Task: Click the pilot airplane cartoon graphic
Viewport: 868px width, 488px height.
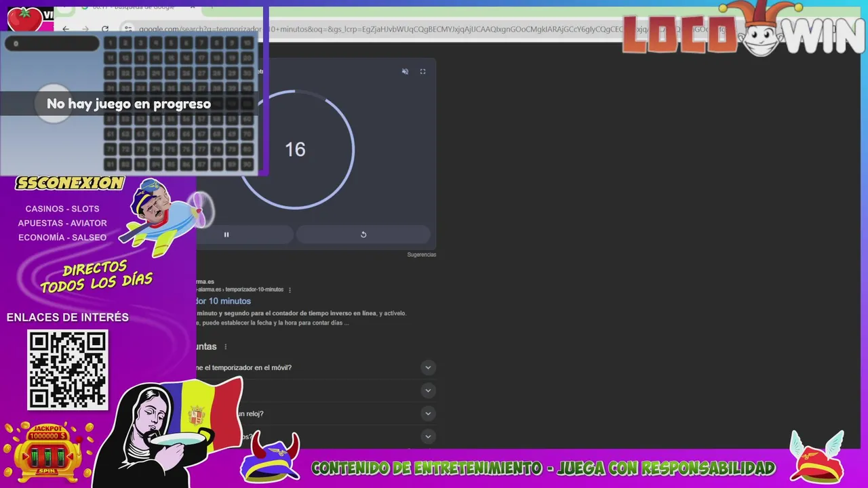Action: pyautogui.click(x=166, y=217)
